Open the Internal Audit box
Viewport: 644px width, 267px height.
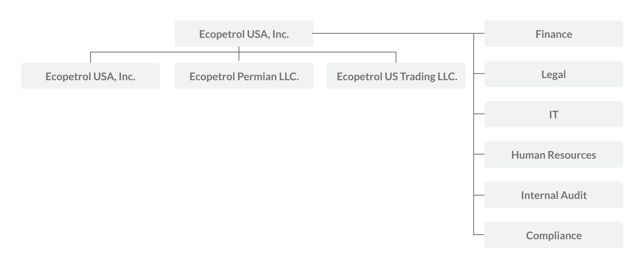pyautogui.click(x=553, y=195)
